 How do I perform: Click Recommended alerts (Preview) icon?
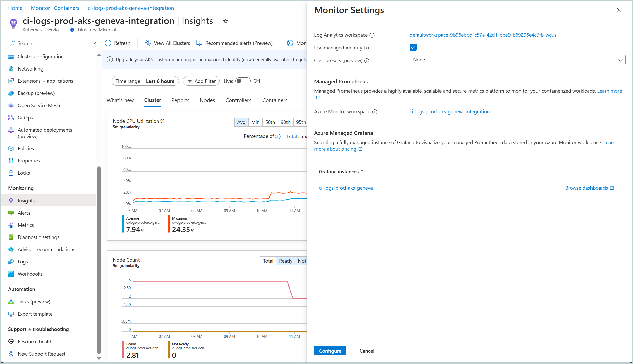199,43
